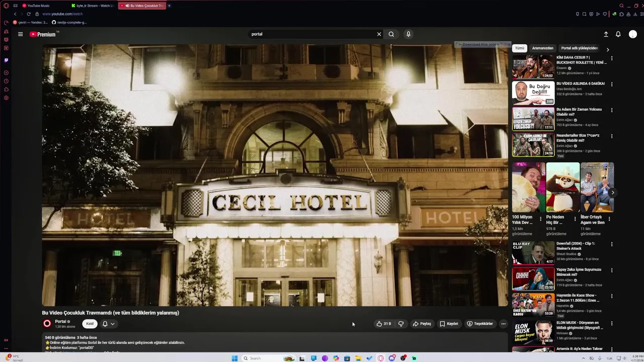Open the account avatar menu
The image size is (644, 362).
click(633, 34)
